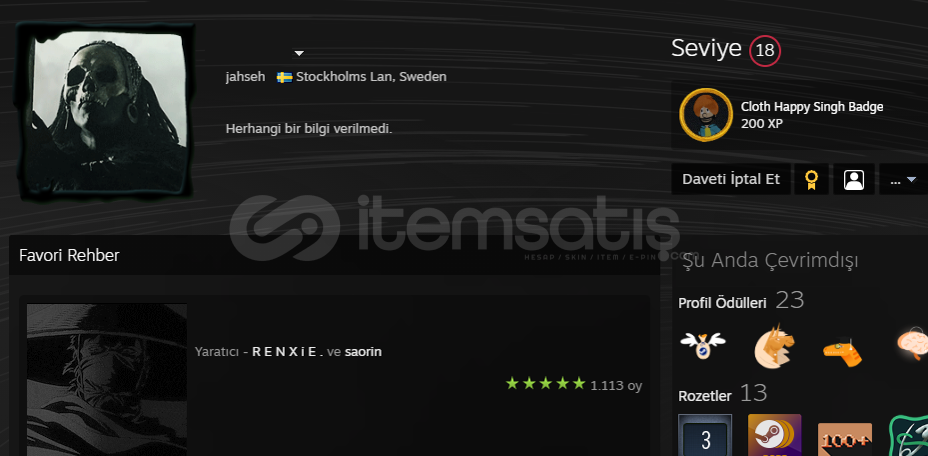The width and height of the screenshot is (928, 456).
Task: Open the level 18 circle badge
Action: coord(765,51)
